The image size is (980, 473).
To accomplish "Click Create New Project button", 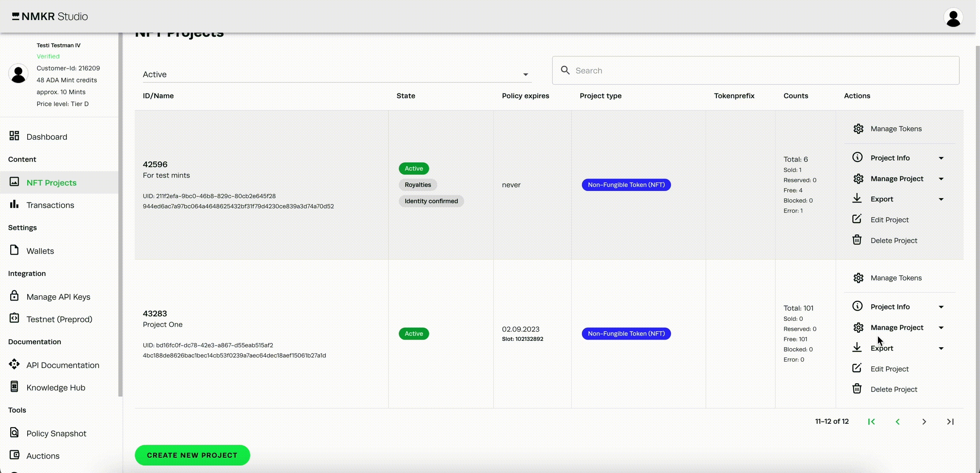I will point(192,455).
